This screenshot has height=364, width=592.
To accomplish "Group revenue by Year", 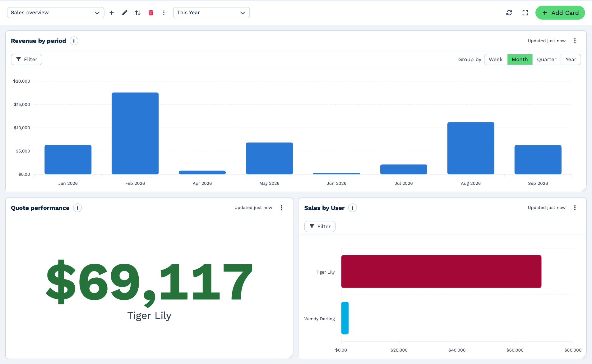I will coord(571,59).
